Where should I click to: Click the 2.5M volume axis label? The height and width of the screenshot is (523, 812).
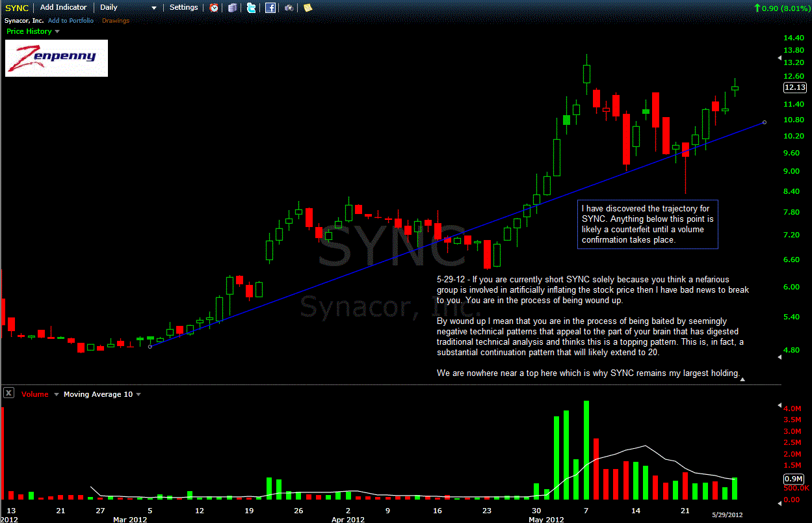tap(792, 443)
